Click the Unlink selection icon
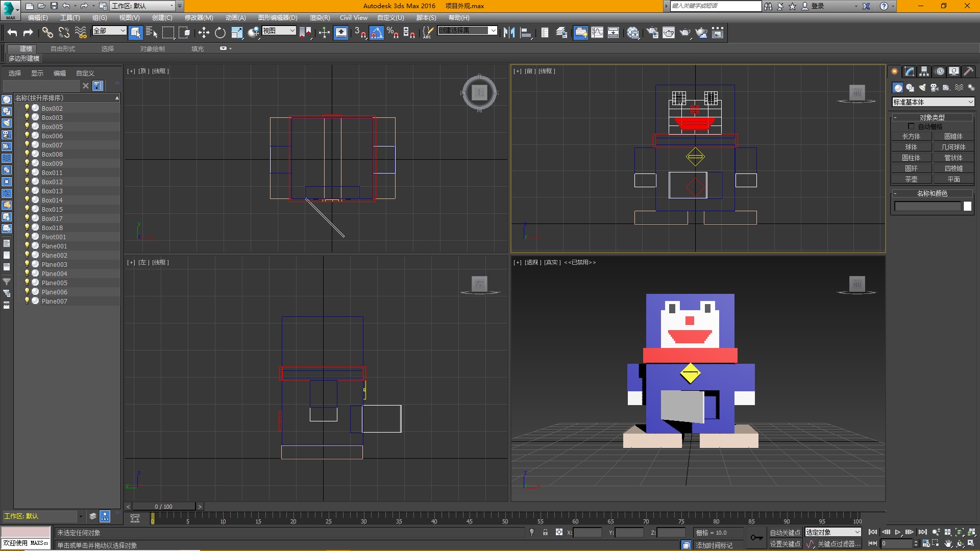Screen dimensions: 980x551 point(64,33)
